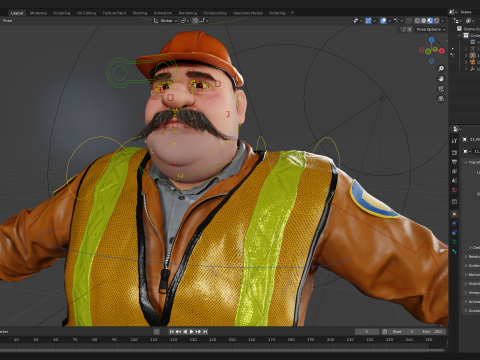Switch to the Compositing workspace

215,13
